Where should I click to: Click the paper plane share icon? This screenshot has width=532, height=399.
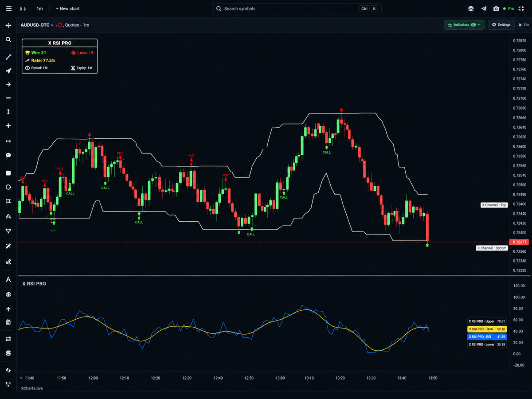tap(484, 9)
